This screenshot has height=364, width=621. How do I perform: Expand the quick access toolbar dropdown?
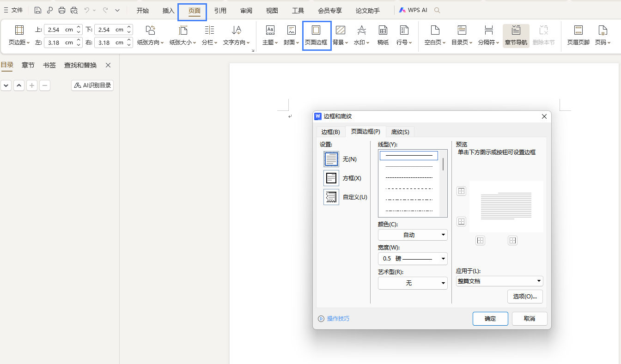coord(117,10)
